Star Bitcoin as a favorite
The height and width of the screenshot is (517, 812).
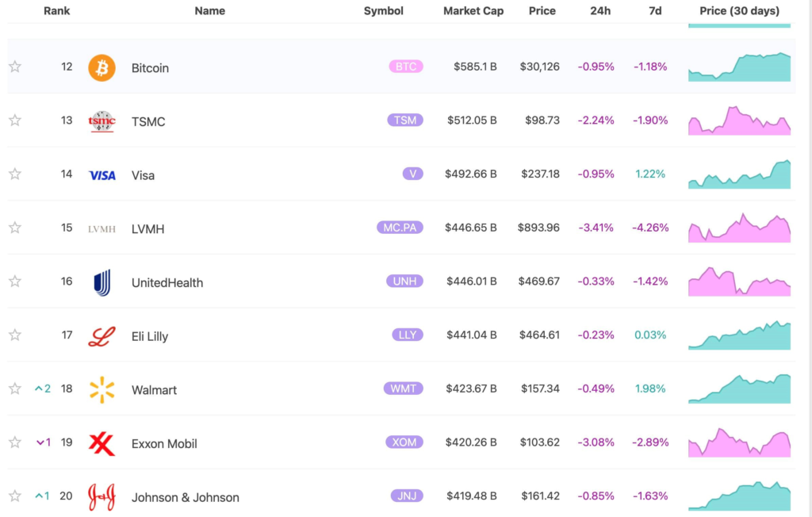pyautogui.click(x=15, y=67)
